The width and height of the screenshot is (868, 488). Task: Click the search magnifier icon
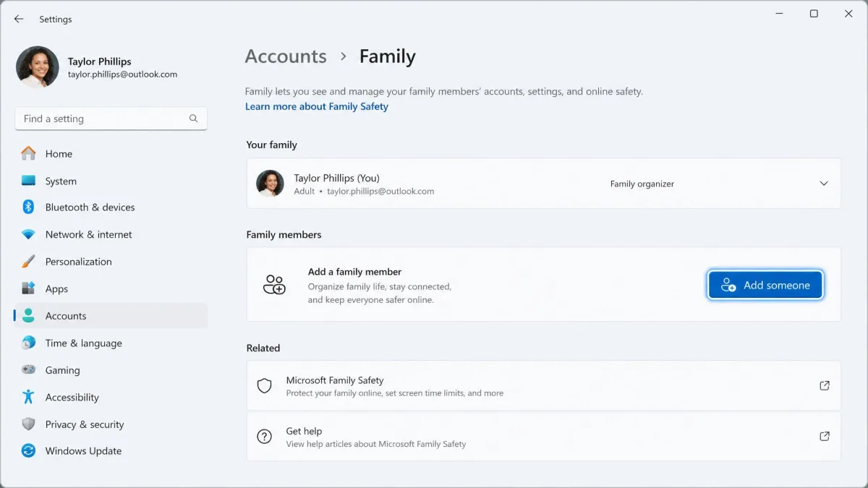tap(193, 119)
